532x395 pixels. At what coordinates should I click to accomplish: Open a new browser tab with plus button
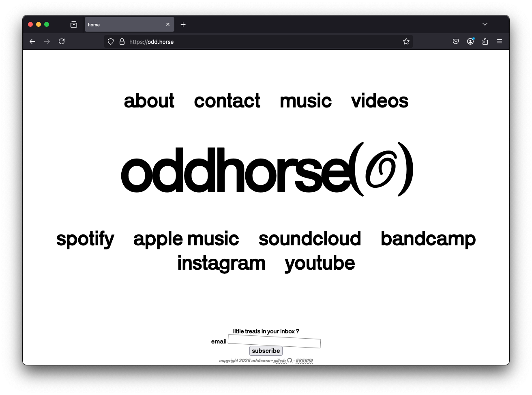pyautogui.click(x=183, y=24)
